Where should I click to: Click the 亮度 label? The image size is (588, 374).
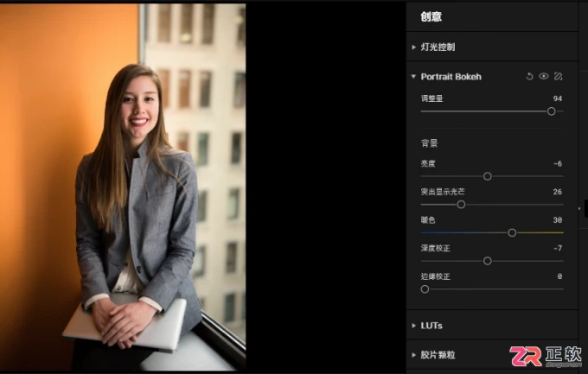tap(428, 164)
